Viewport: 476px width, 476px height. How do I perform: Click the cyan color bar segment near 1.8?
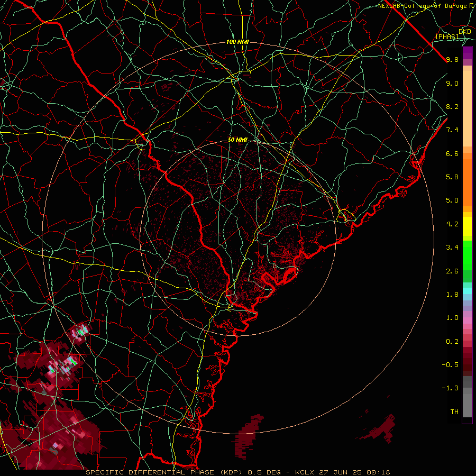[467, 291]
